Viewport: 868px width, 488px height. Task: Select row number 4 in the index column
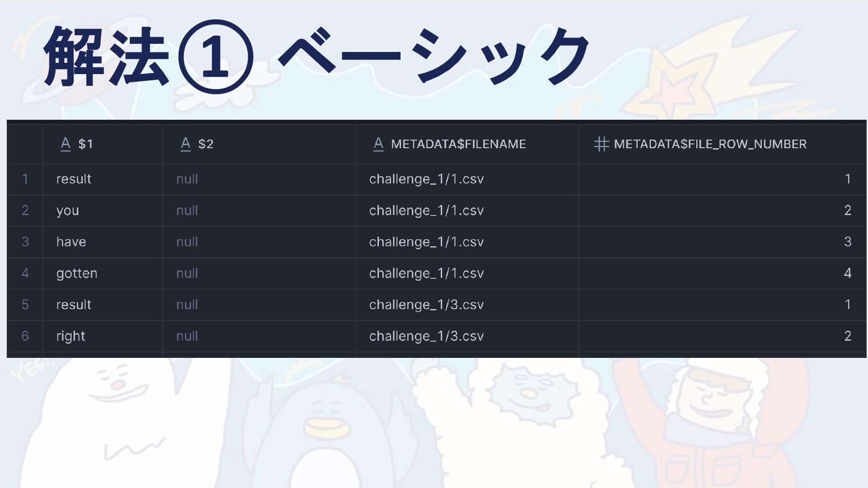pos(25,273)
